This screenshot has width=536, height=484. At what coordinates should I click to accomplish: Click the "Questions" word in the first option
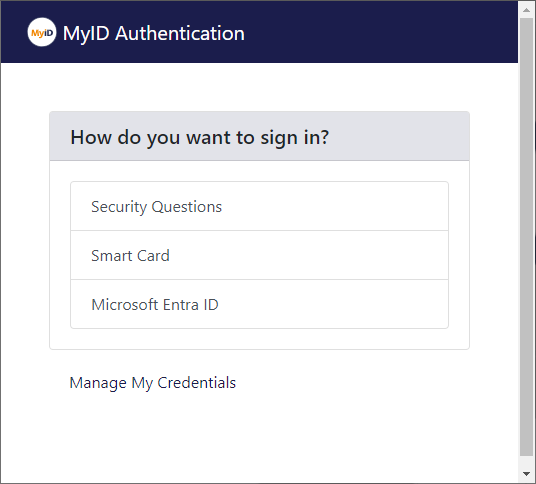[187, 207]
